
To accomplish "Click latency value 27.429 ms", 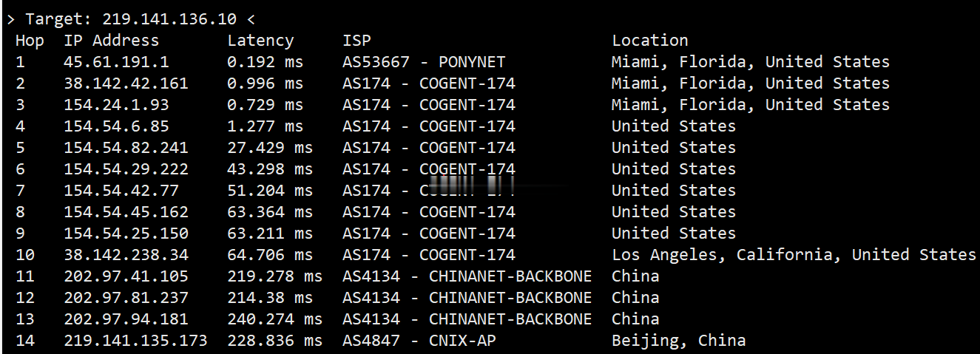I will (270, 148).
